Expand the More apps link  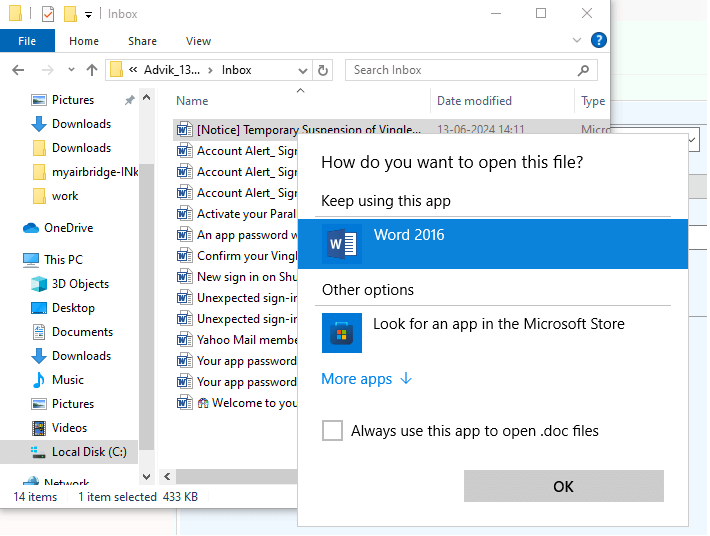coord(367,379)
